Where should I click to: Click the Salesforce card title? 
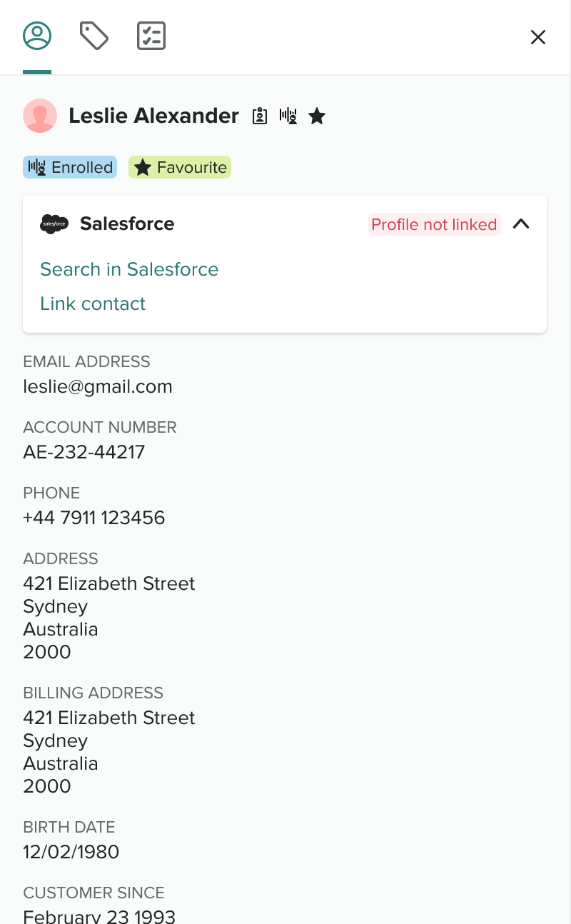coord(127,224)
